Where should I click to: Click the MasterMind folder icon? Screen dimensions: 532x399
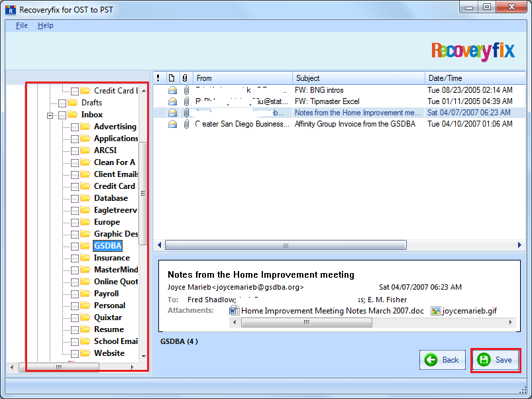(85, 269)
